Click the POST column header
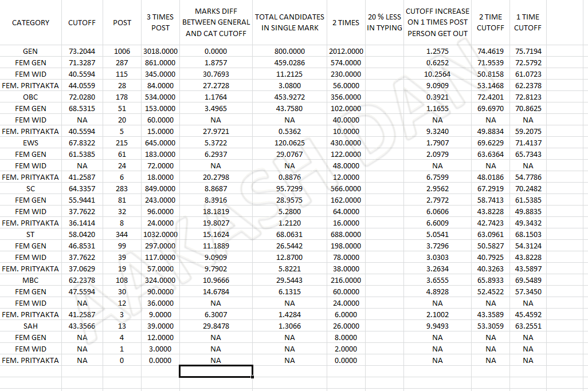 (x=122, y=22)
